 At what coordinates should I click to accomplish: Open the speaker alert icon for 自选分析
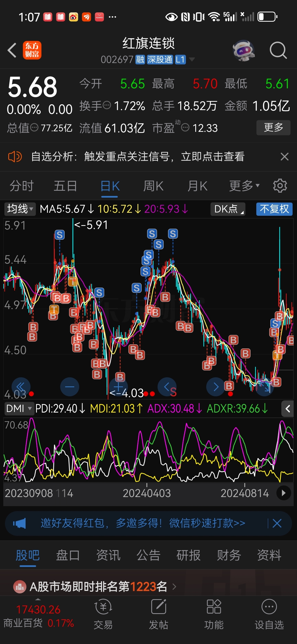pos(15,157)
